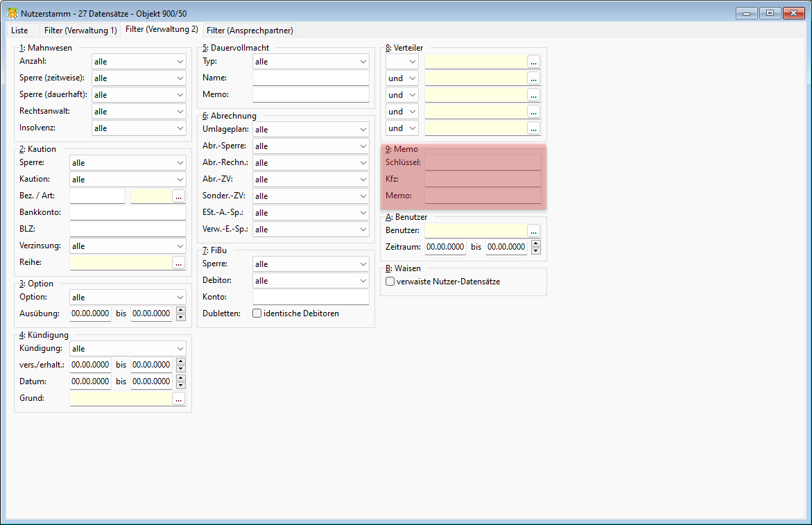This screenshot has width=812, height=525.
Task: Expand the Verzinsung dropdown
Action: [128, 246]
